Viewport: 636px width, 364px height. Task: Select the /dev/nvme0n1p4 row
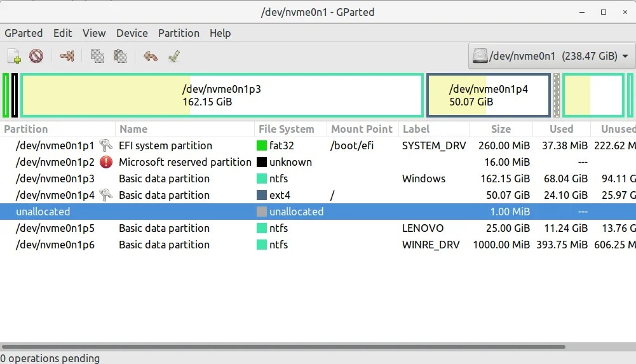318,195
